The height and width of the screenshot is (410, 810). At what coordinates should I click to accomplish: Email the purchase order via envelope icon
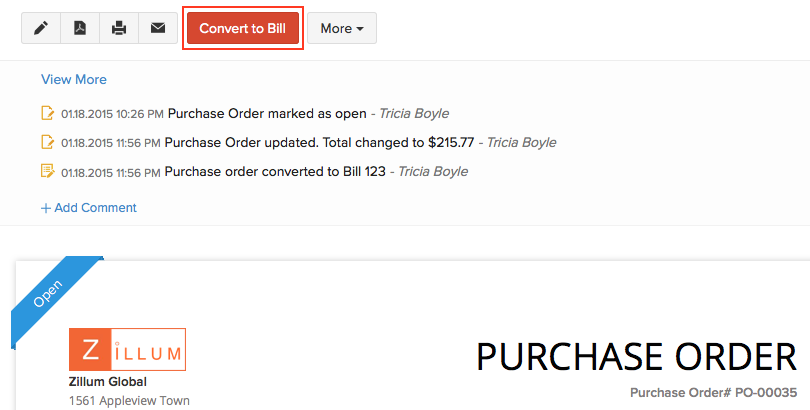tap(158, 28)
